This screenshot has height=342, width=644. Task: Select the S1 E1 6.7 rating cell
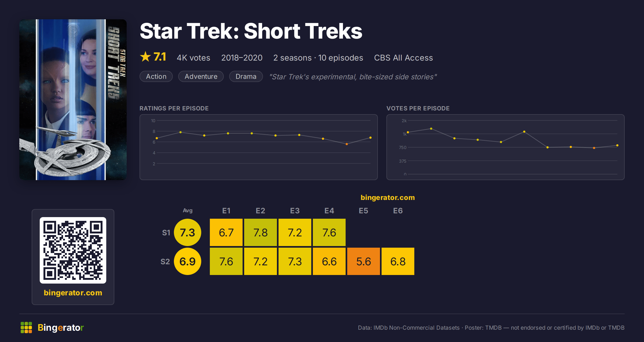[x=226, y=232]
